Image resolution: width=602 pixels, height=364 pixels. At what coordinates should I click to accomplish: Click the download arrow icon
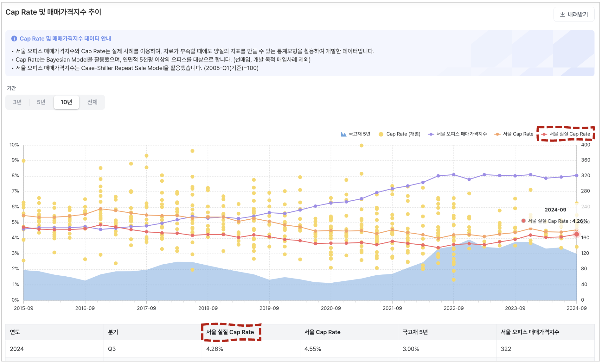[x=562, y=15]
